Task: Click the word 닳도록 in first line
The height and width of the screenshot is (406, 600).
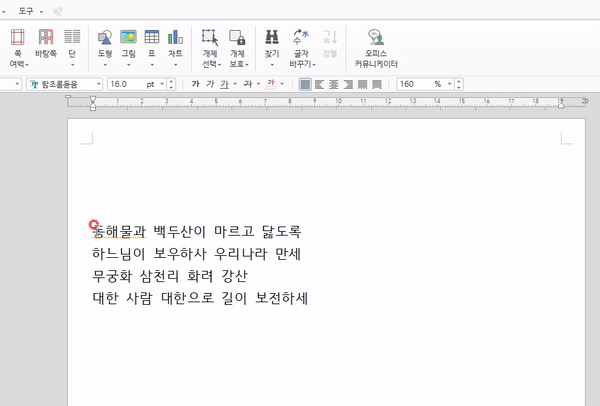Action: [x=282, y=231]
